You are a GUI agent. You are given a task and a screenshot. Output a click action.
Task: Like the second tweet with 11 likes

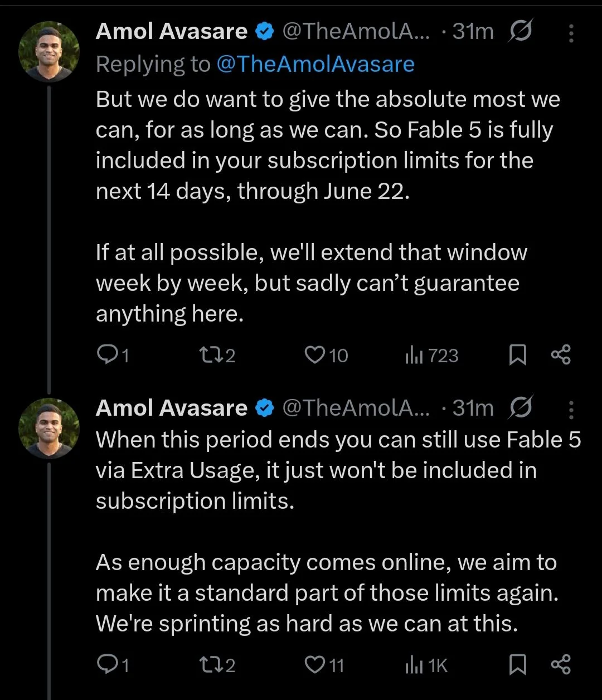coord(324,664)
